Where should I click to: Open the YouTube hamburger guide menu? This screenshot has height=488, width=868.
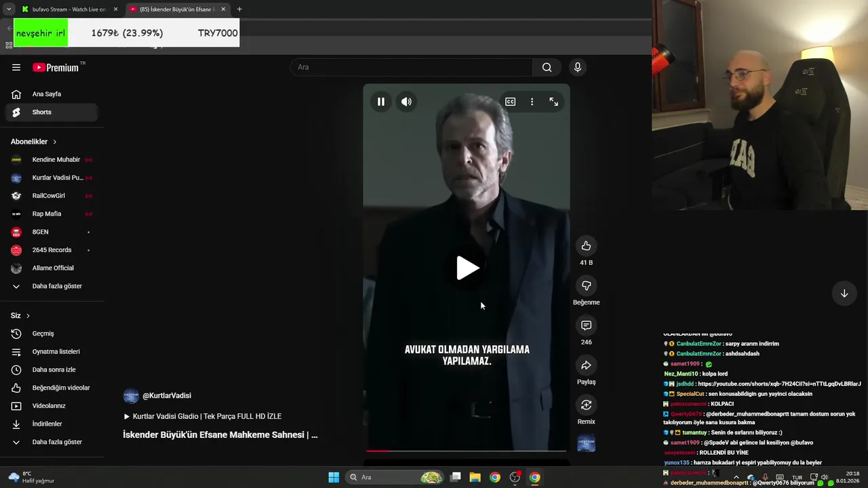[16, 67]
